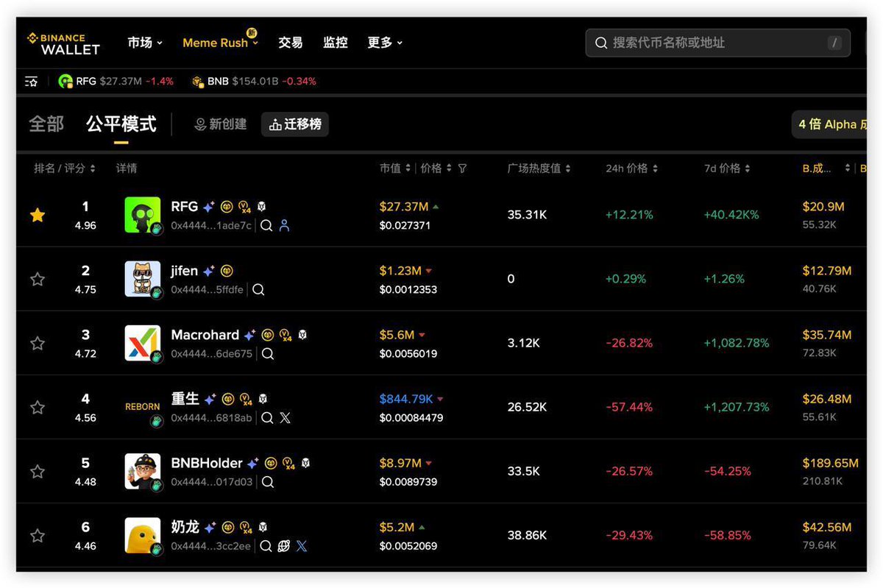Open the BNBHolder token name link

[x=207, y=463]
